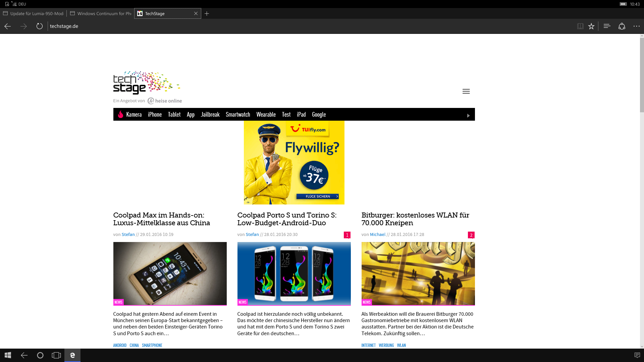Open comment count badge on Bitburger article
The height and width of the screenshot is (362, 644).
(x=471, y=235)
